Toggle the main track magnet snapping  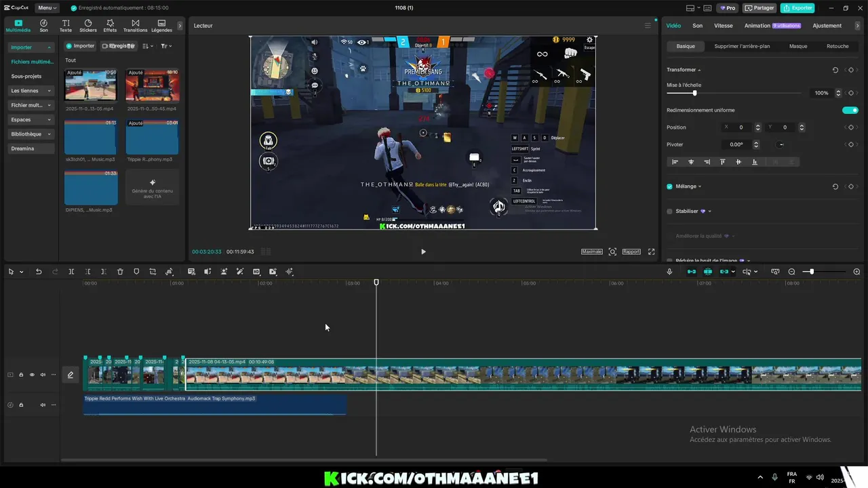(x=692, y=272)
